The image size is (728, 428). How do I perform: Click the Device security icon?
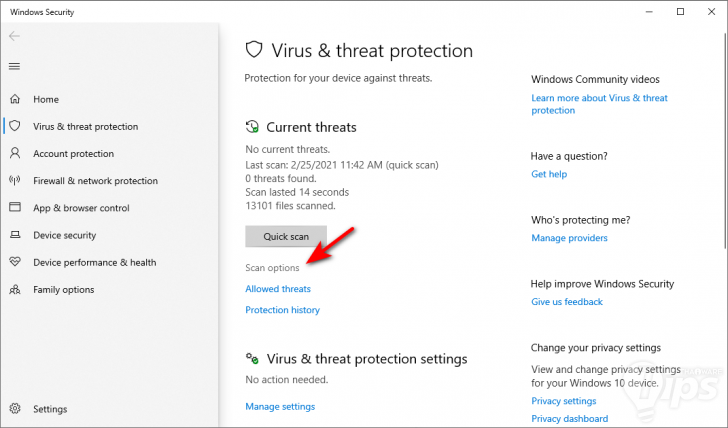tap(14, 235)
